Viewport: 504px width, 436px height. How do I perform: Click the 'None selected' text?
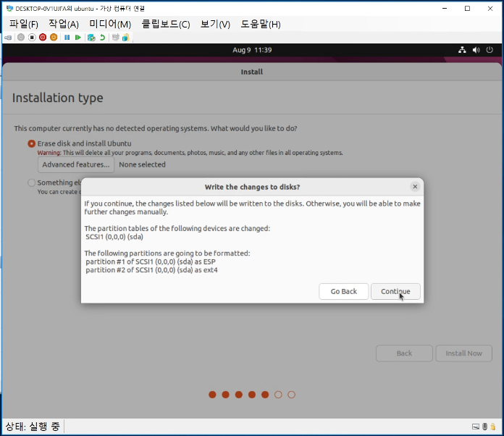pos(143,164)
